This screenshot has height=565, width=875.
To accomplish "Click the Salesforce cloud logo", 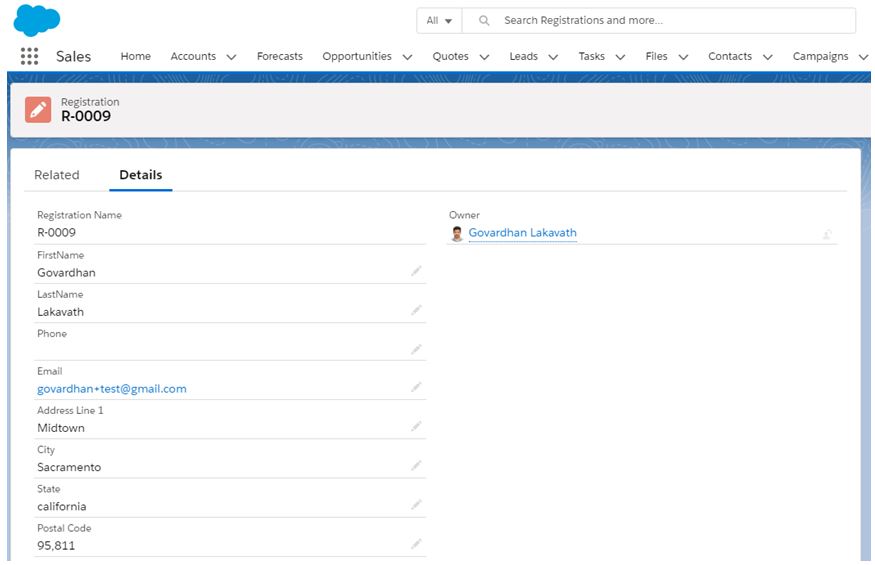I will [x=37, y=20].
